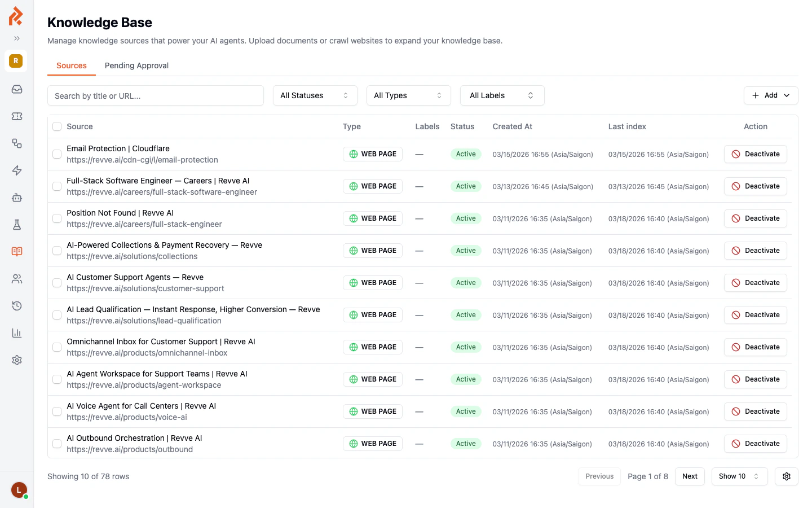
Task: Open the Teams people icon
Action: [16, 278]
